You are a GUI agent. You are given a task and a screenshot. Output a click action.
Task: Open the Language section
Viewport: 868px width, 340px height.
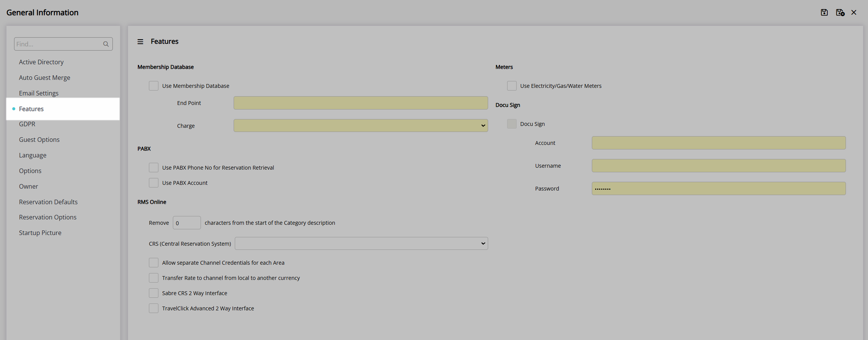click(x=33, y=155)
